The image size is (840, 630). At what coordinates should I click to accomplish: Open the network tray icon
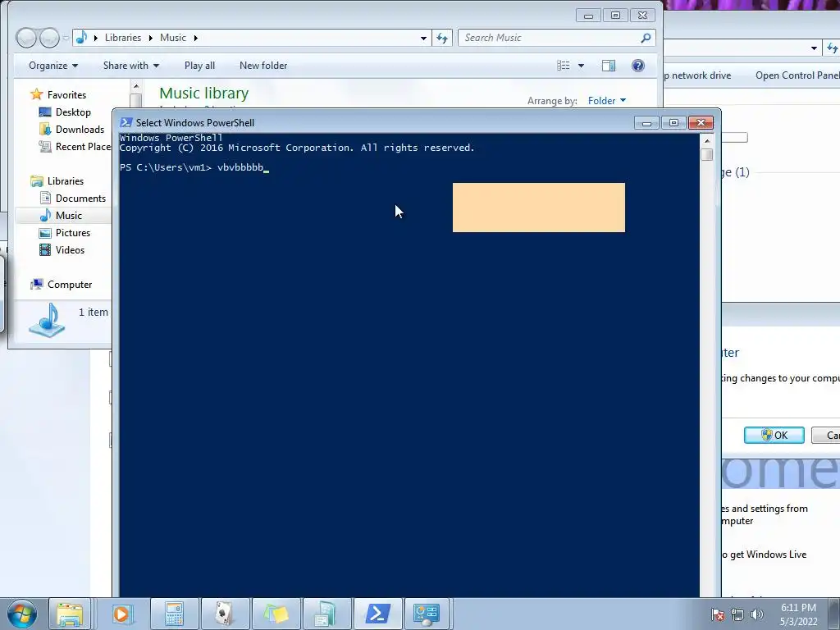(737, 614)
